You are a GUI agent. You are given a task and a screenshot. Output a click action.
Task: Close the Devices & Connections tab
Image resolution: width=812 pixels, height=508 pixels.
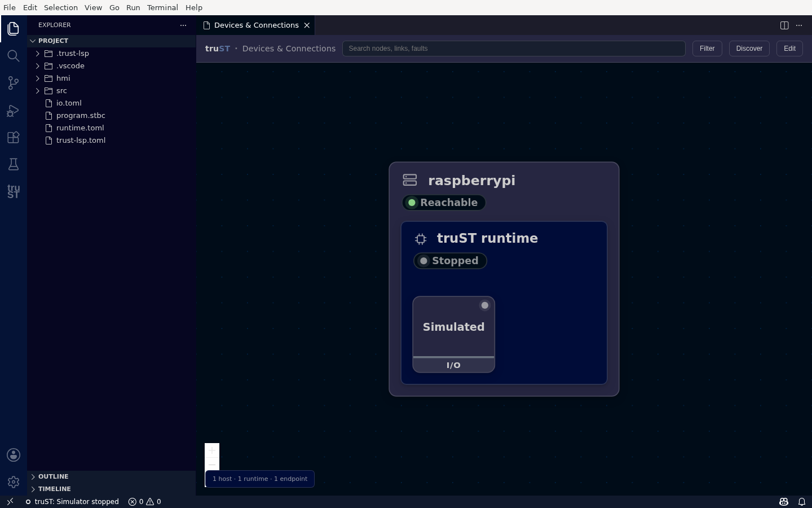coord(307,25)
